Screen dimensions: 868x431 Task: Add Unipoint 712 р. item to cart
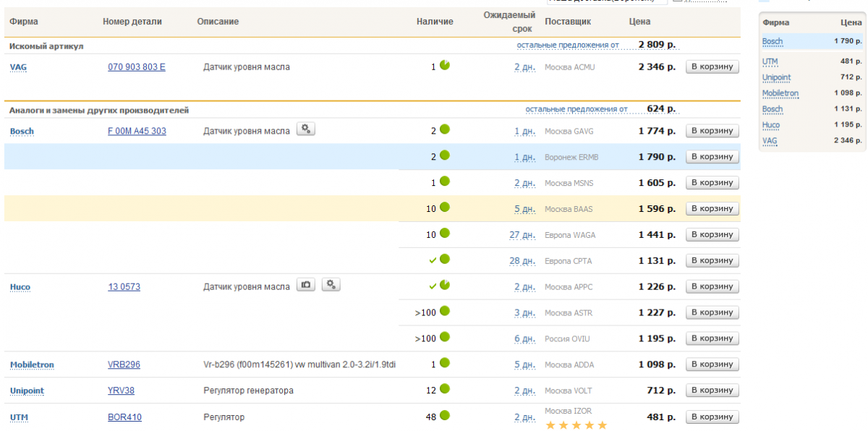tap(712, 391)
